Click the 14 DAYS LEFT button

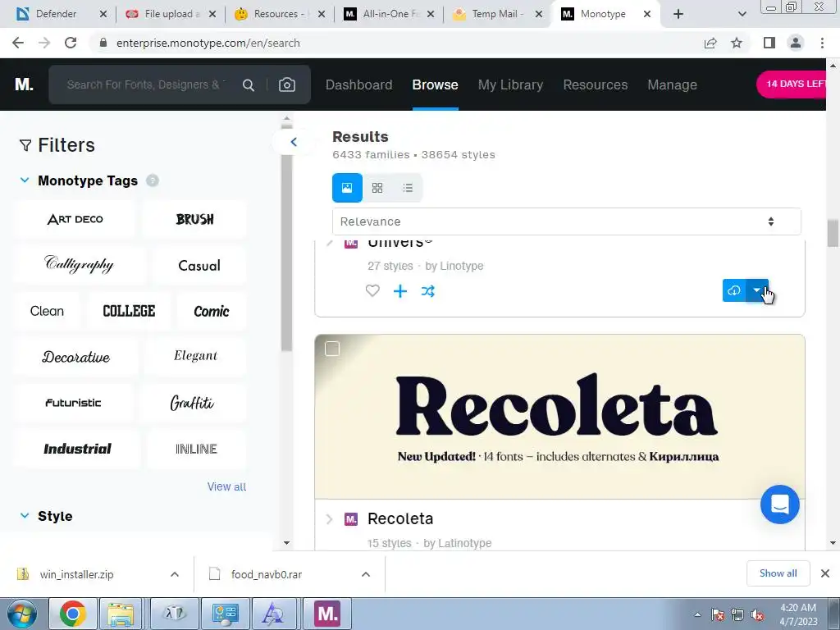pos(792,84)
